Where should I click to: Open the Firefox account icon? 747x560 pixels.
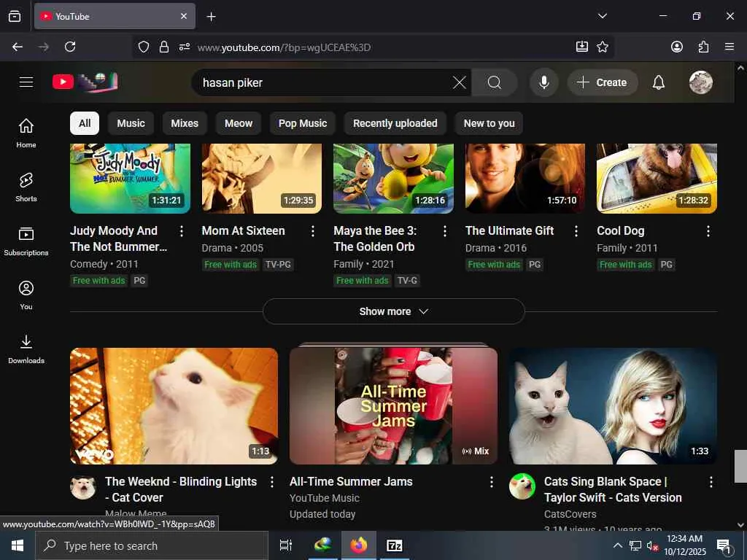click(x=677, y=47)
